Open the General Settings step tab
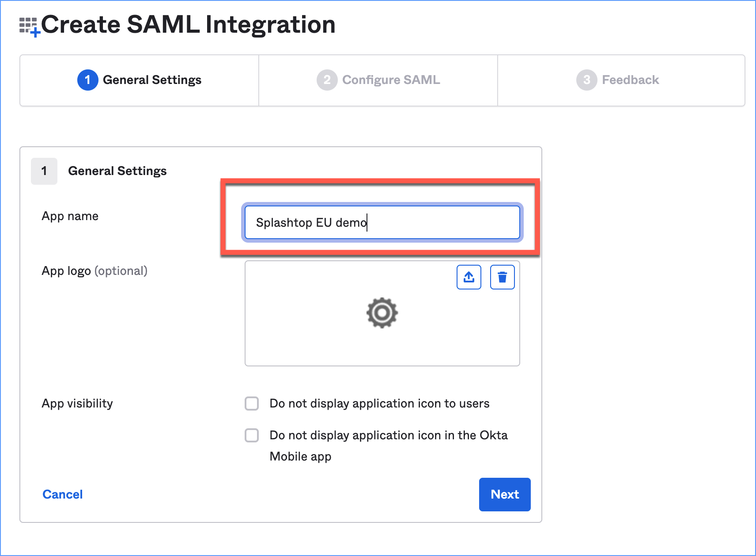Screen dimensions: 756x556 tap(140, 80)
